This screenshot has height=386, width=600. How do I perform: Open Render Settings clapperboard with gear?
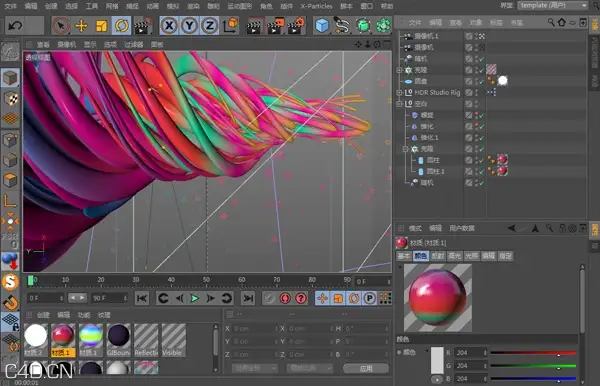pyautogui.click(x=296, y=26)
